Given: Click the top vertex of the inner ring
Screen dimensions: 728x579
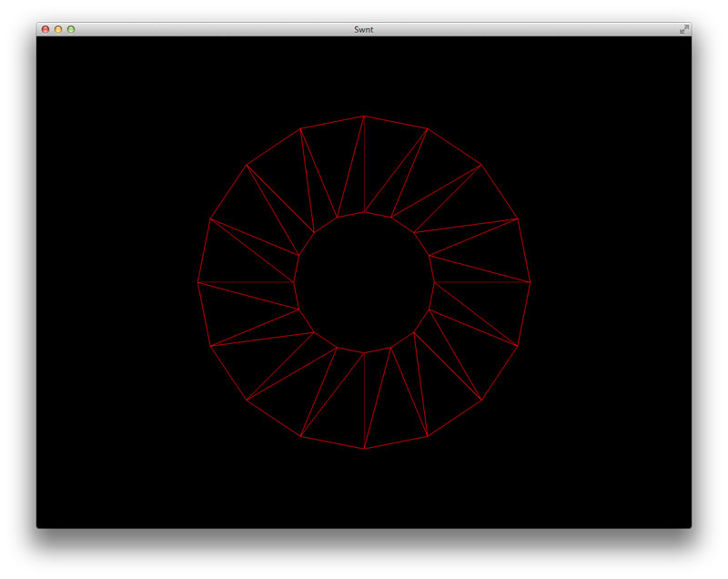Looking at the screenshot, I should (x=364, y=212).
